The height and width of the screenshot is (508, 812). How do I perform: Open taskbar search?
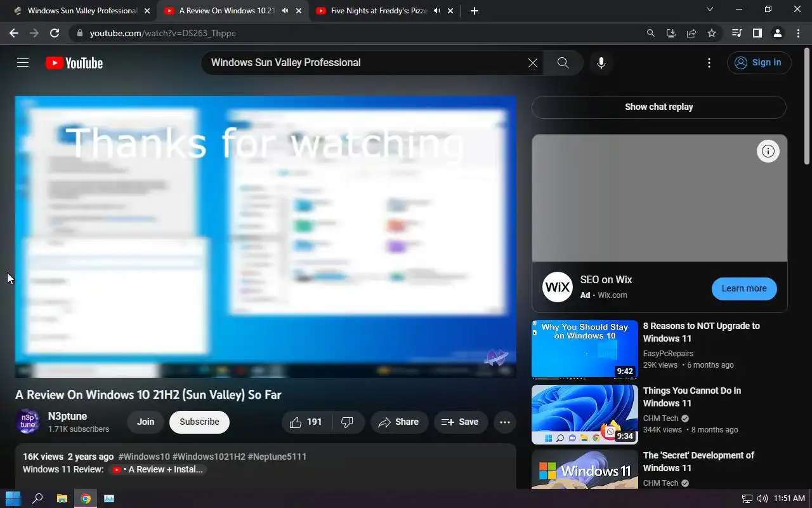pyautogui.click(x=37, y=498)
